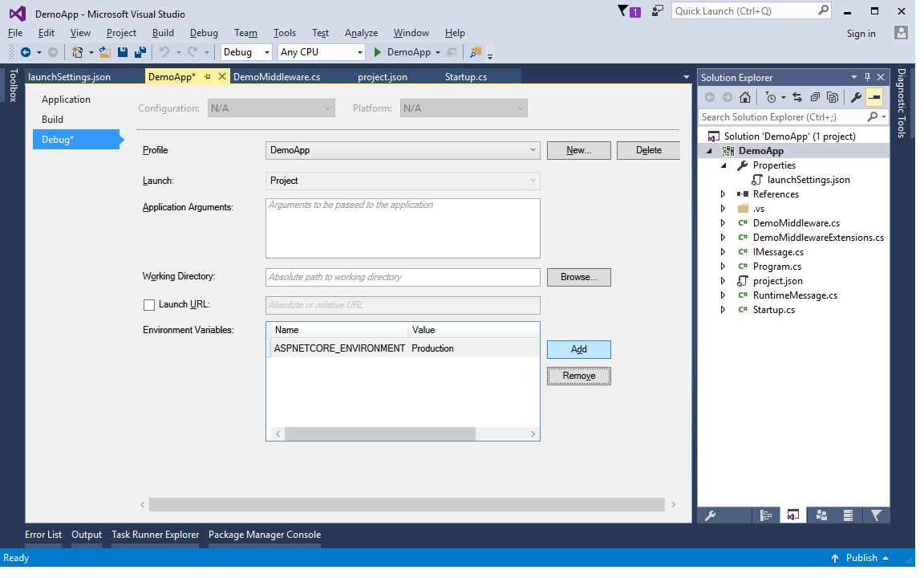Click Remove to delete the environment variable
The image size is (924, 578).
click(578, 377)
